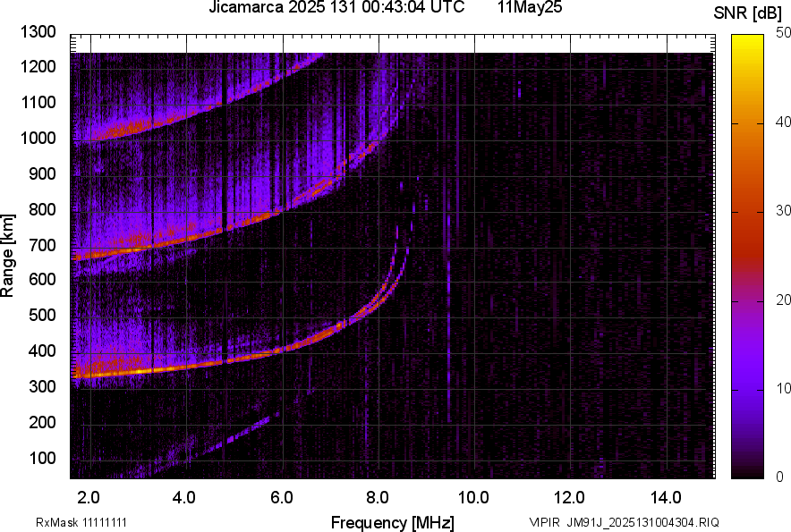Screen dimensions: 791x532
Task: Click the range tick label "300"
Action: coord(42,386)
